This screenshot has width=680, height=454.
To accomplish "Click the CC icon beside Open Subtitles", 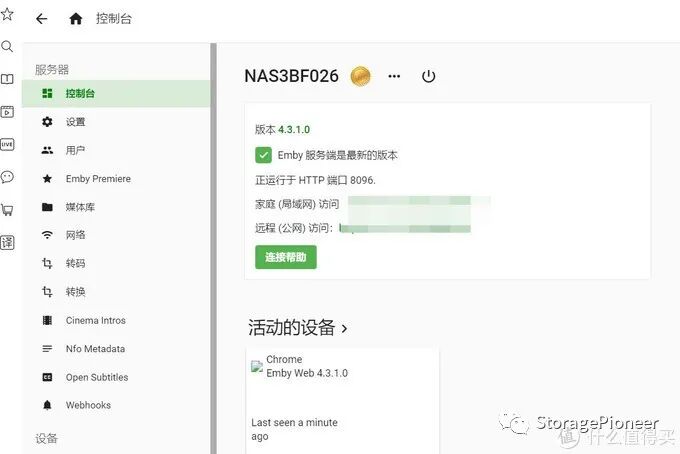I will pyautogui.click(x=47, y=377).
